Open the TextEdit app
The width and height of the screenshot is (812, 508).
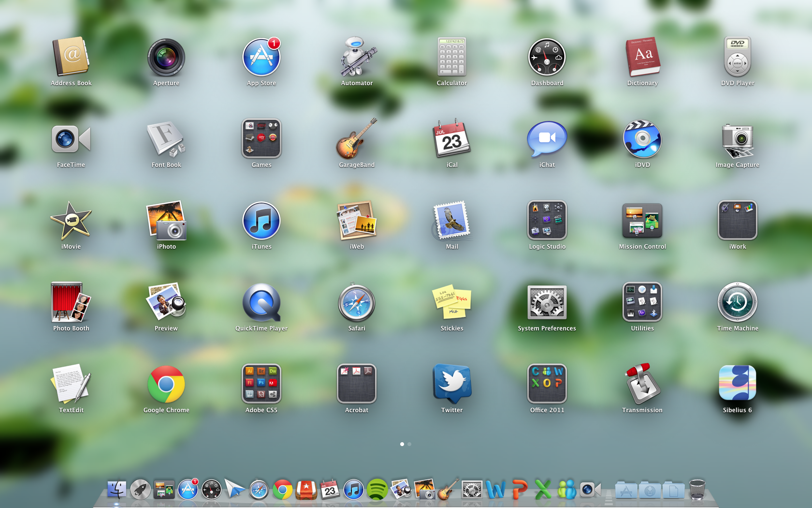pyautogui.click(x=71, y=384)
